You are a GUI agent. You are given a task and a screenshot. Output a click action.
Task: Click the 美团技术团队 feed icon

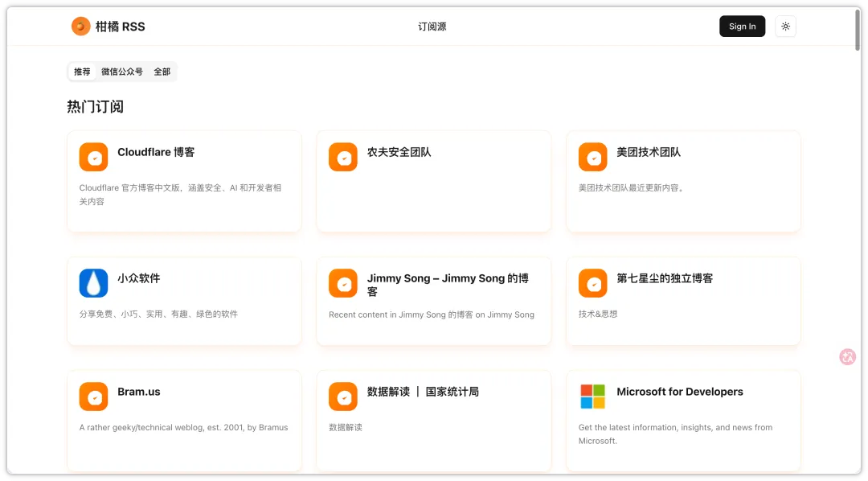pyautogui.click(x=593, y=157)
